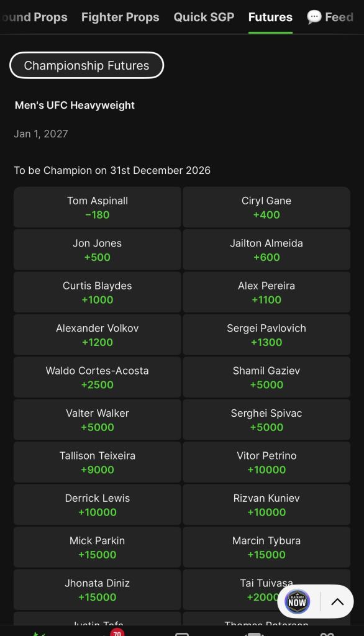Choose Jailton Almeida at +600

(266, 250)
